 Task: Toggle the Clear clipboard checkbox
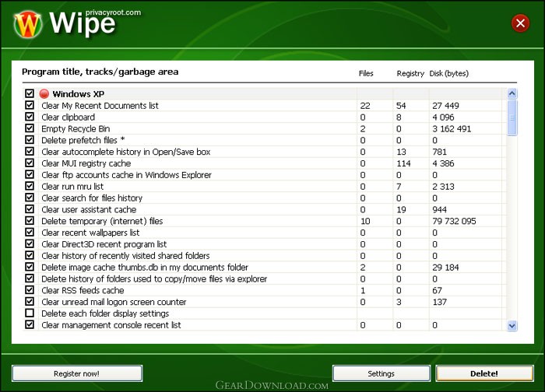(30, 117)
